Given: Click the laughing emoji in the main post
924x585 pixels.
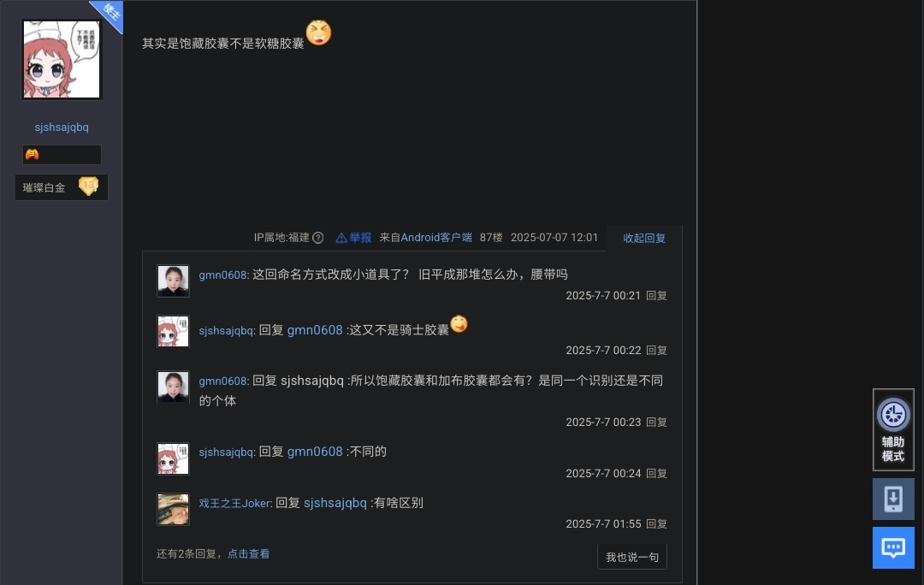Looking at the screenshot, I should pyautogui.click(x=318, y=32).
